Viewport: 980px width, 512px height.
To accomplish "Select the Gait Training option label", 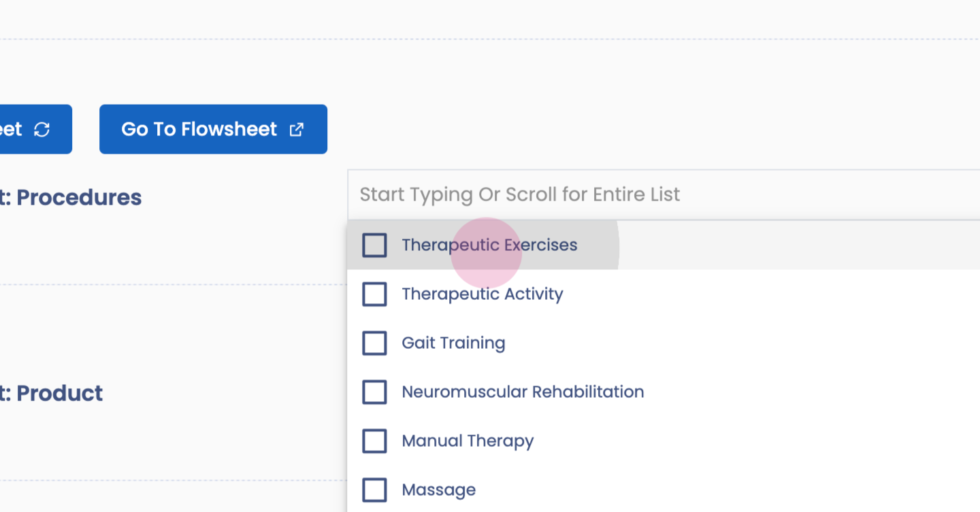I will click(x=453, y=343).
